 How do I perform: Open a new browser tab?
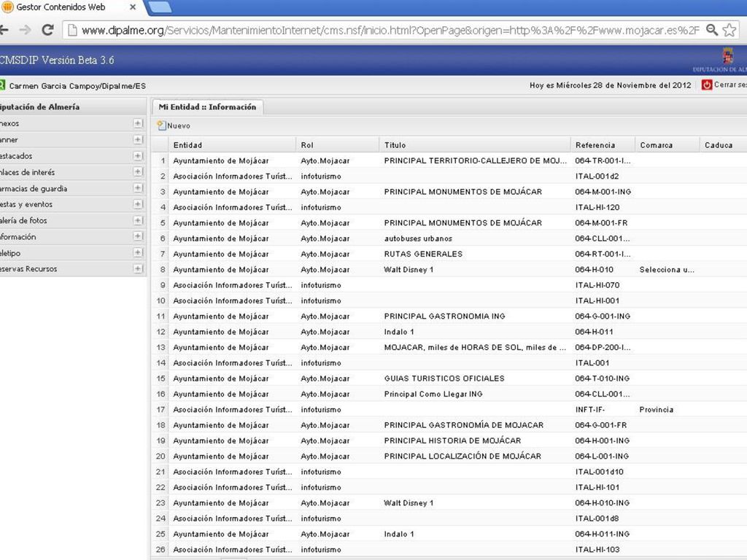click(160, 7)
